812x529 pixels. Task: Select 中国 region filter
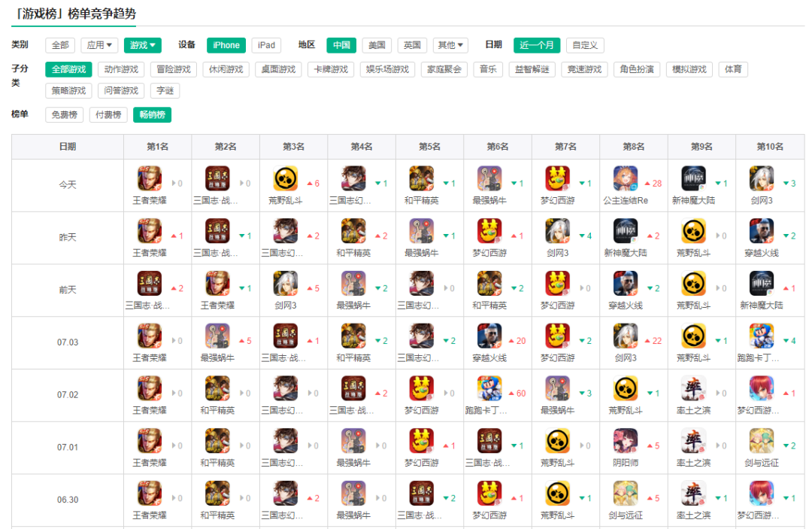pos(341,46)
